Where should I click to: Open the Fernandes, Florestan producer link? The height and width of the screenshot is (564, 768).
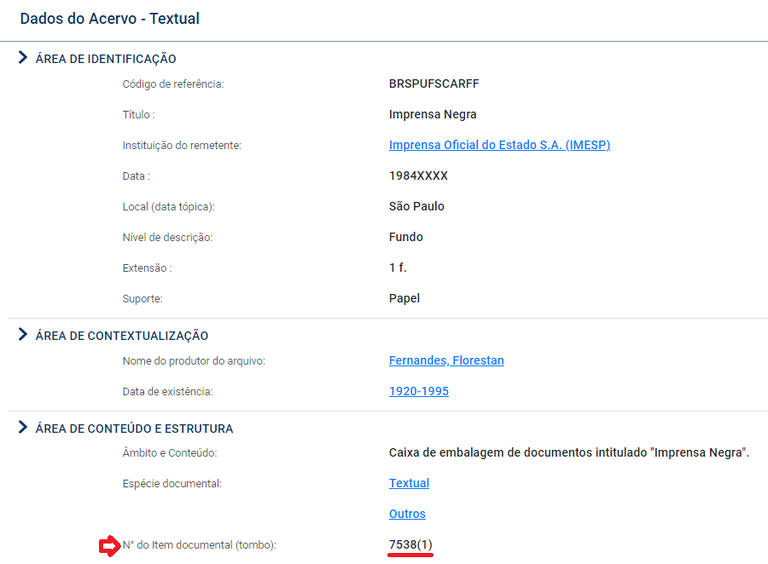(x=446, y=360)
